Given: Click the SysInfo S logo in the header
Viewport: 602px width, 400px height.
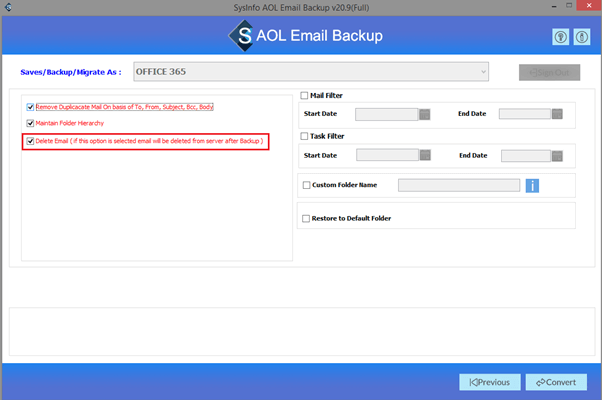Looking at the screenshot, I should point(241,36).
